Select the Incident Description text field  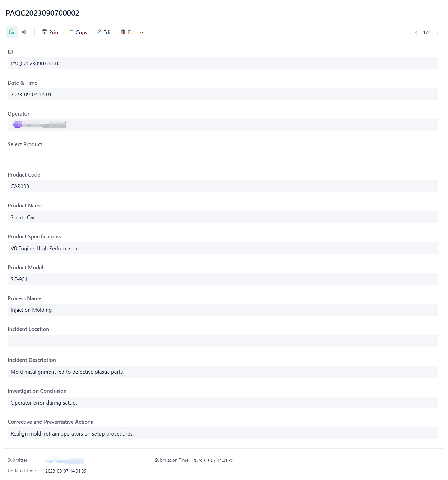tap(223, 372)
